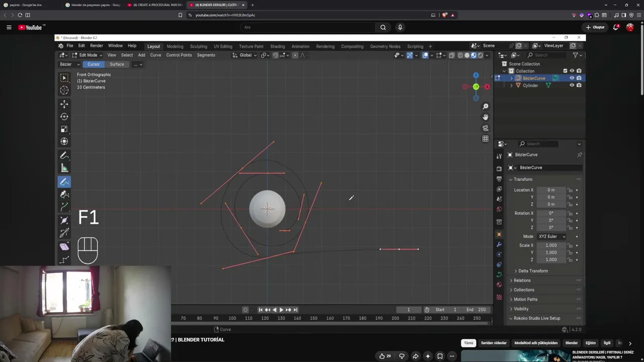Viewport: 644px width, 362px height.
Task: Switch to the Sculpting workspace tab
Action: (x=198, y=46)
